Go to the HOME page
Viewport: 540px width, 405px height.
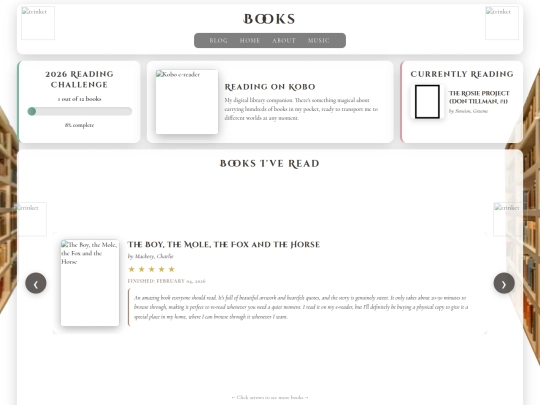tap(250, 41)
